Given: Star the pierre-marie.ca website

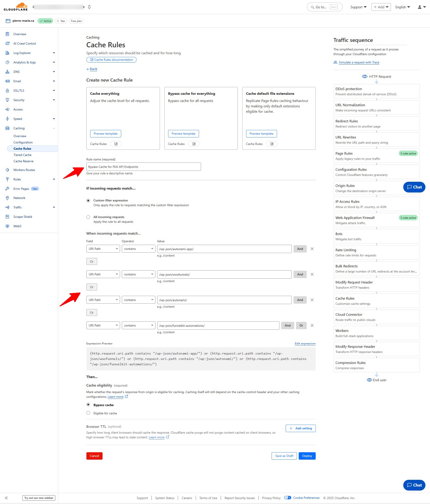Looking at the screenshot, I should pyautogui.click(x=61, y=21).
